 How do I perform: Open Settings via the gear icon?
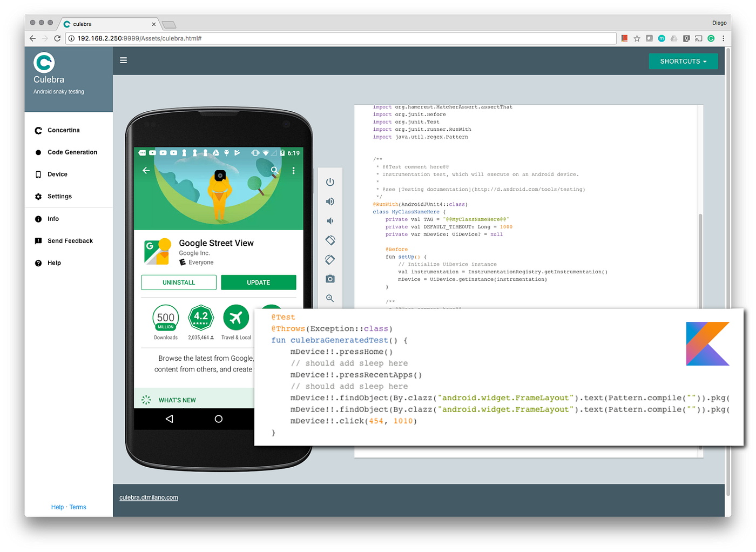click(38, 196)
